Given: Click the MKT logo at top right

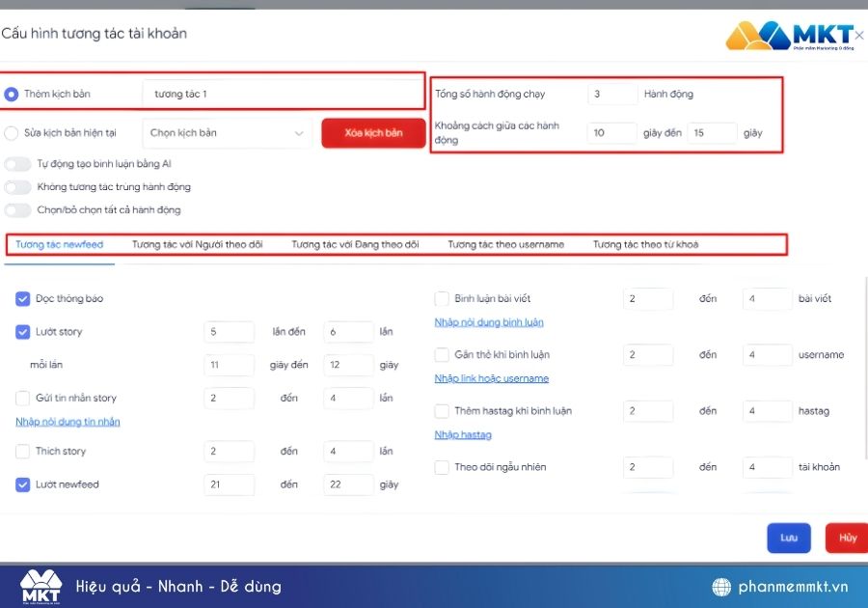Looking at the screenshot, I should pos(790,36).
